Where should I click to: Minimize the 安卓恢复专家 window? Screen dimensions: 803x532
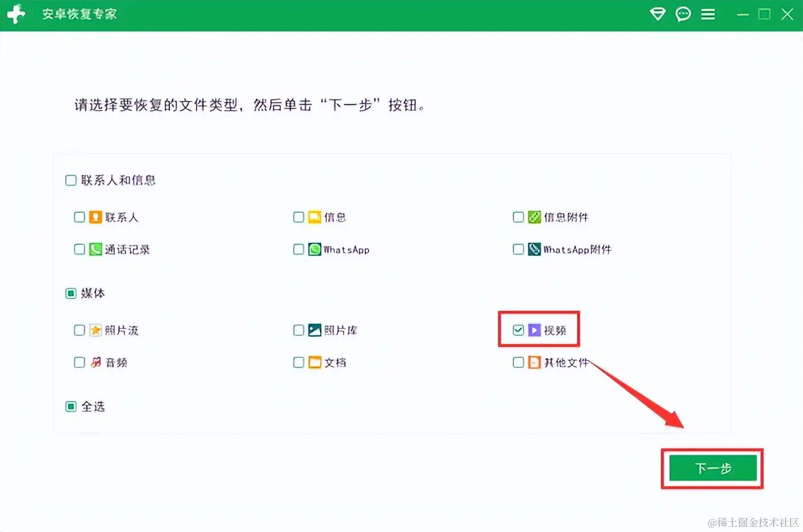(743, 14)
